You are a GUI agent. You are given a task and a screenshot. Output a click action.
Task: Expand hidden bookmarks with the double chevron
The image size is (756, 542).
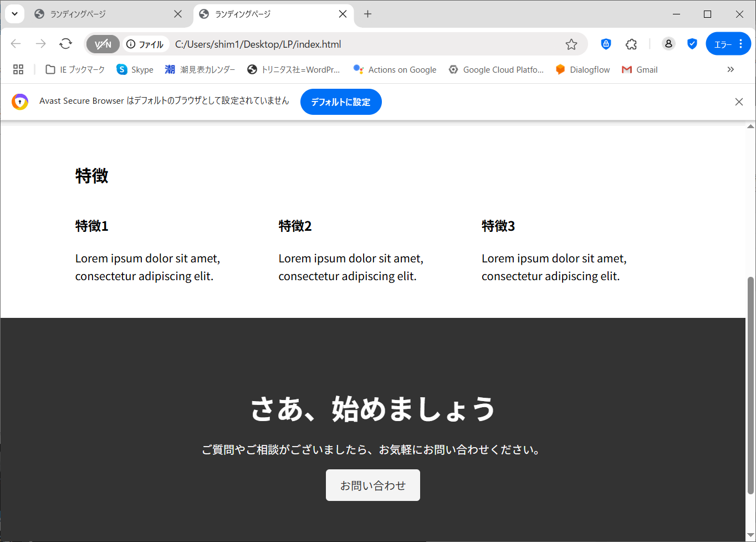(x=731, y=69)
